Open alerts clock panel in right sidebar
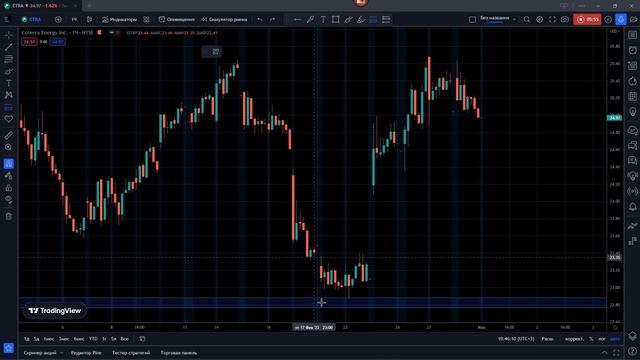 tap(633, 50)
